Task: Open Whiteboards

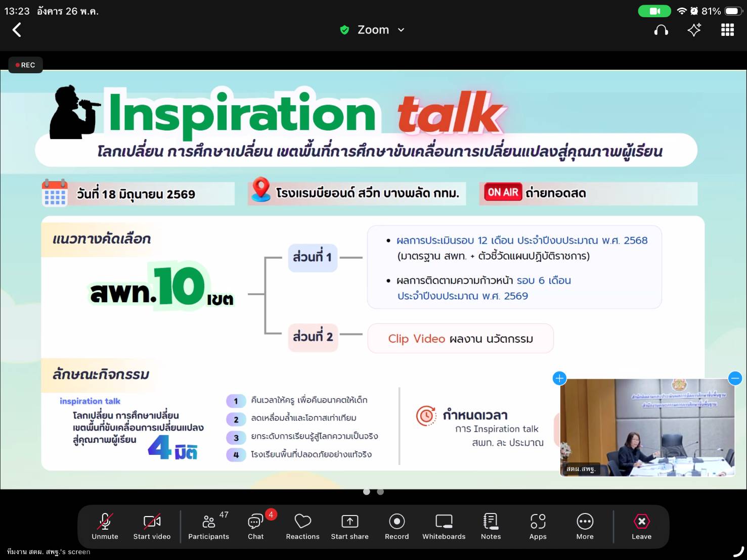Action: pos(444,526)
